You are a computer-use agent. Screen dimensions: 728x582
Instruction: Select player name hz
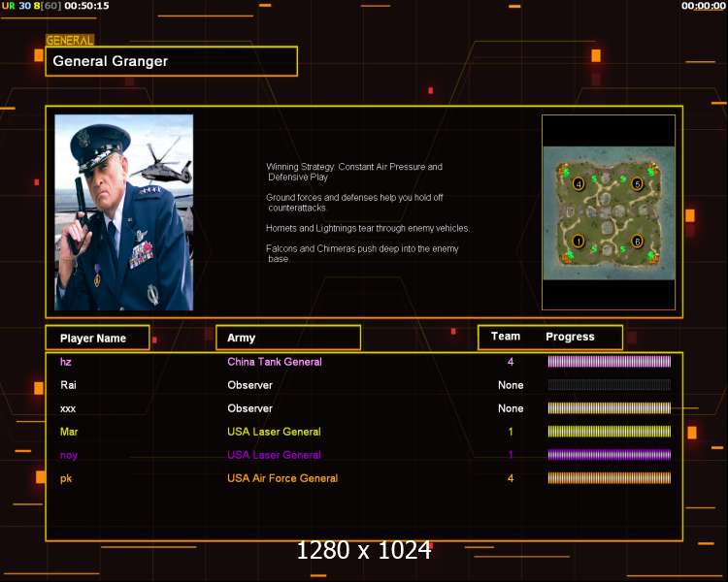(x=66, y=362)
